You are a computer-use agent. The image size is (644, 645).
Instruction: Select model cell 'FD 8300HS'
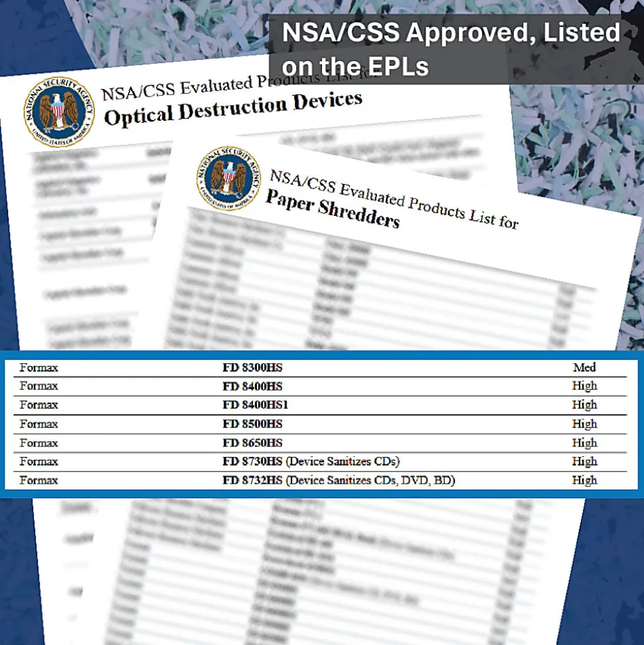coord(252,367)
